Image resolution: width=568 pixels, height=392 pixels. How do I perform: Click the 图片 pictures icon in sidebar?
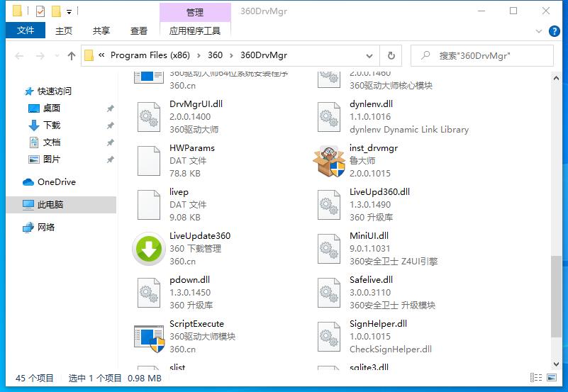click(34, 159)
